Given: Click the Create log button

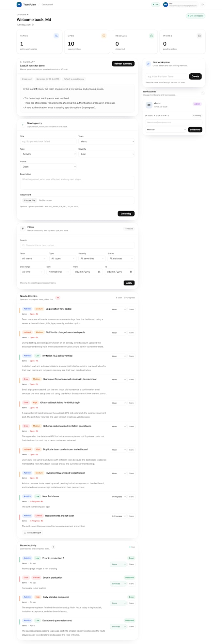Looking at the screenshot, I should point(126,214).
